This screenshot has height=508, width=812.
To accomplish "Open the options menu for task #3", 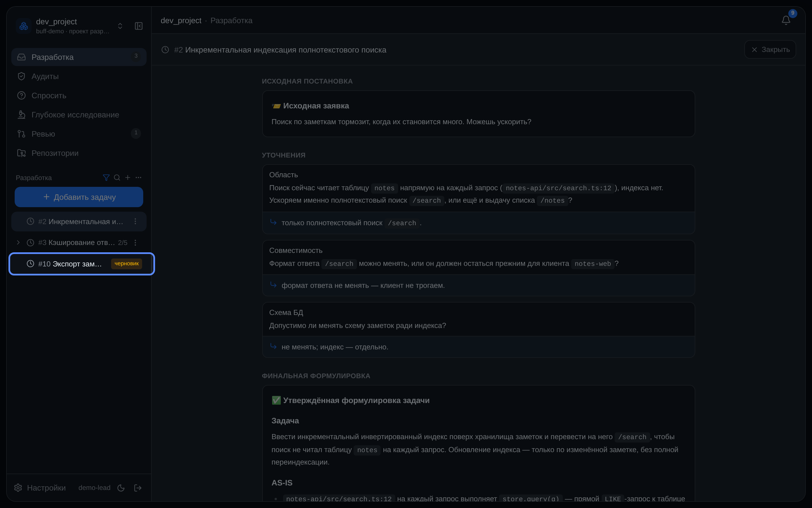I will click(x=135, y=243).
